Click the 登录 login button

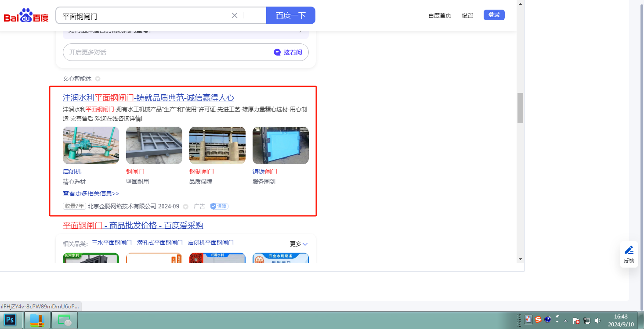pyautogui.click(x=494, y=15)
